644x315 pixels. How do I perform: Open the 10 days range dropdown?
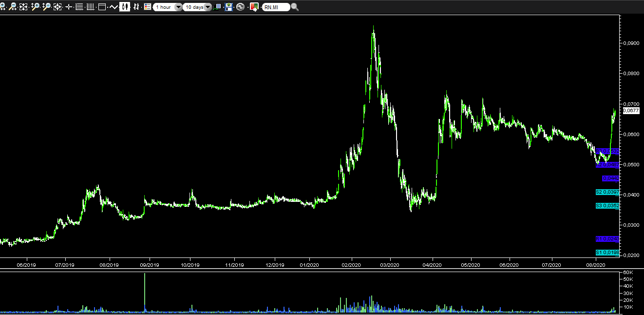[x=197, y=7]
